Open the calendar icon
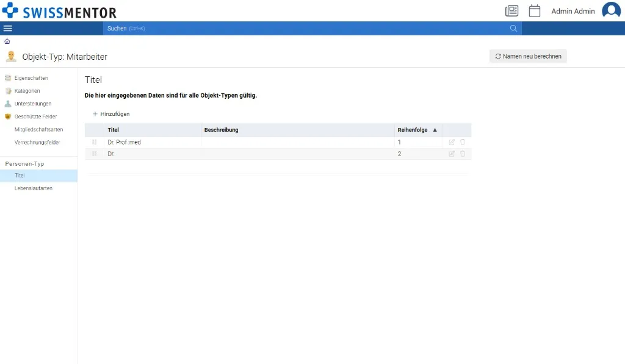Viewport: 625px width, 364px height. click(x=535, y=11)
